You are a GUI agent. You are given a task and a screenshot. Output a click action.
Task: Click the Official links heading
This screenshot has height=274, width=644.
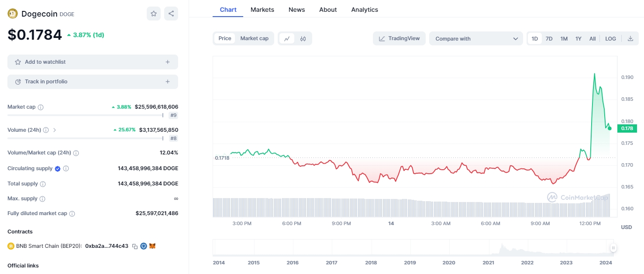point(23,266)
